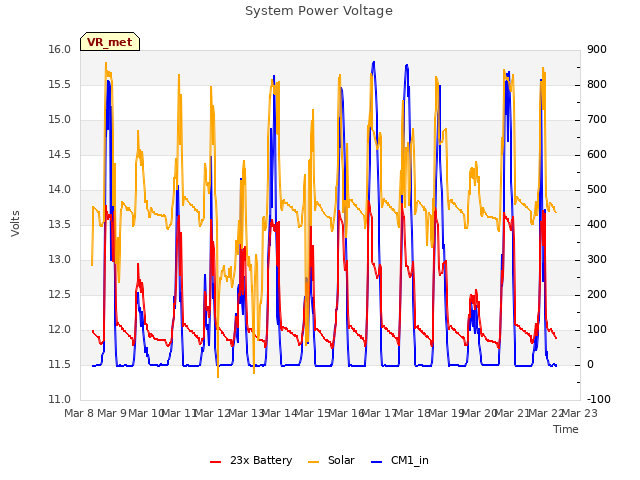This screenshot has width=640, height=480.
Task: Click the Mar 21 date label
Action: coord(512,413)
